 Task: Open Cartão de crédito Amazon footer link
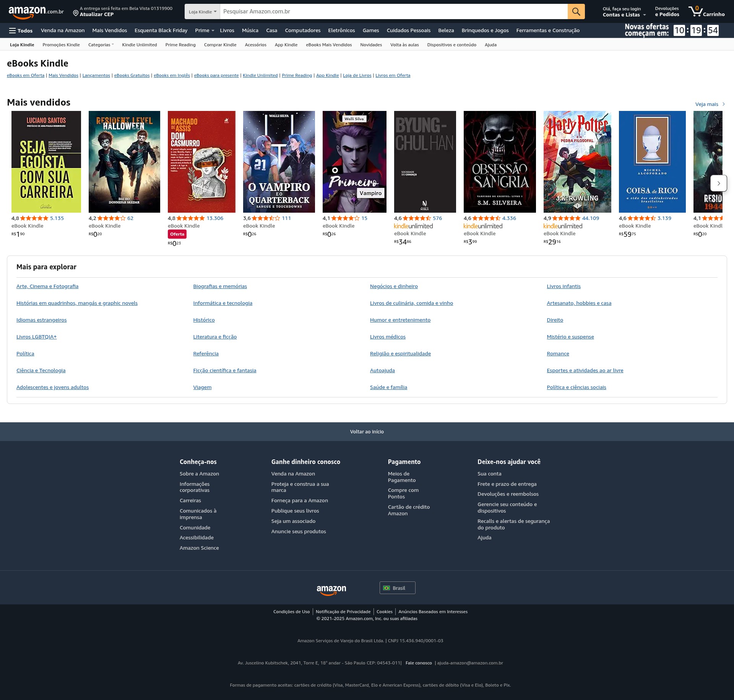pos(409,510)
